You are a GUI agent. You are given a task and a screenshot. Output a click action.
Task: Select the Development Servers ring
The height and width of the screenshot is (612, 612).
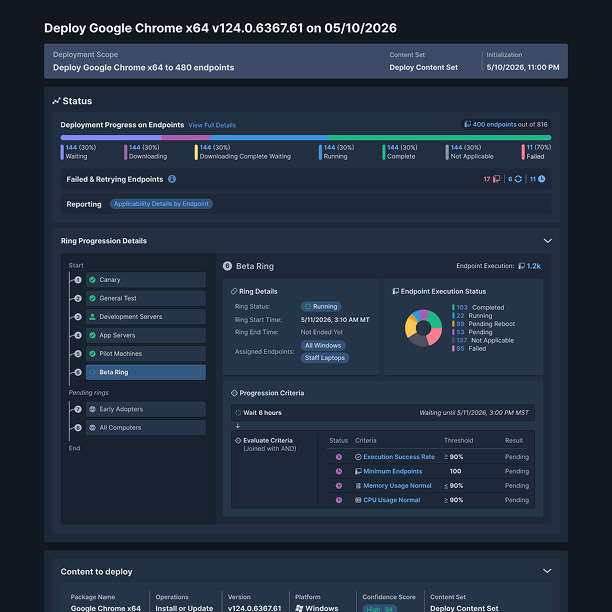tap(146, 317)
